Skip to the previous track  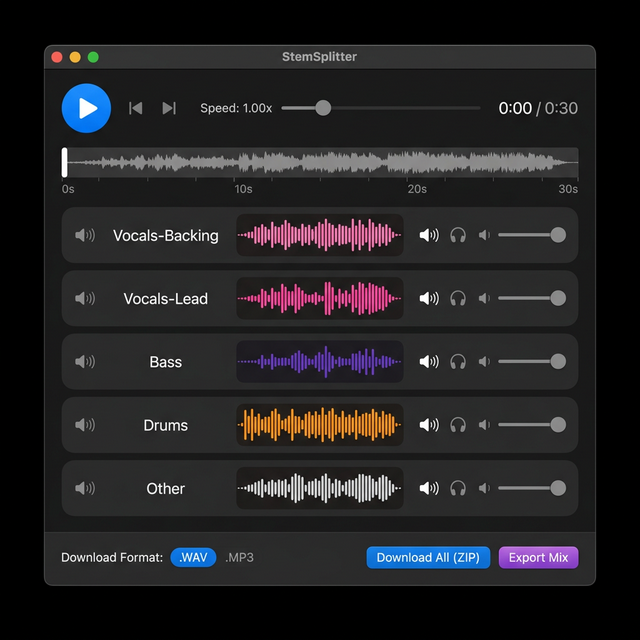click(136, 108)
